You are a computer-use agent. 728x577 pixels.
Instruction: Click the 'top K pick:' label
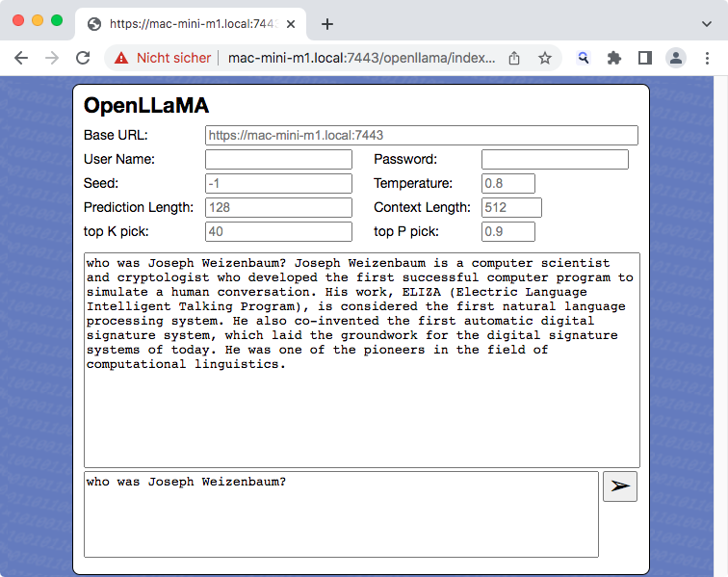coord(117,232)
